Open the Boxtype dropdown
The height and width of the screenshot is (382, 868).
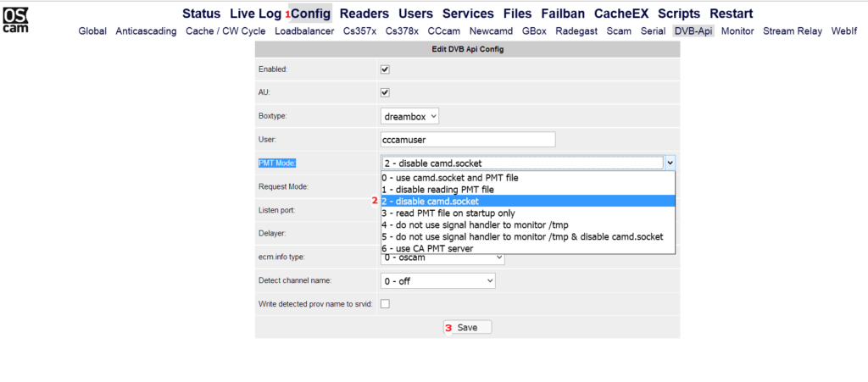410,117
